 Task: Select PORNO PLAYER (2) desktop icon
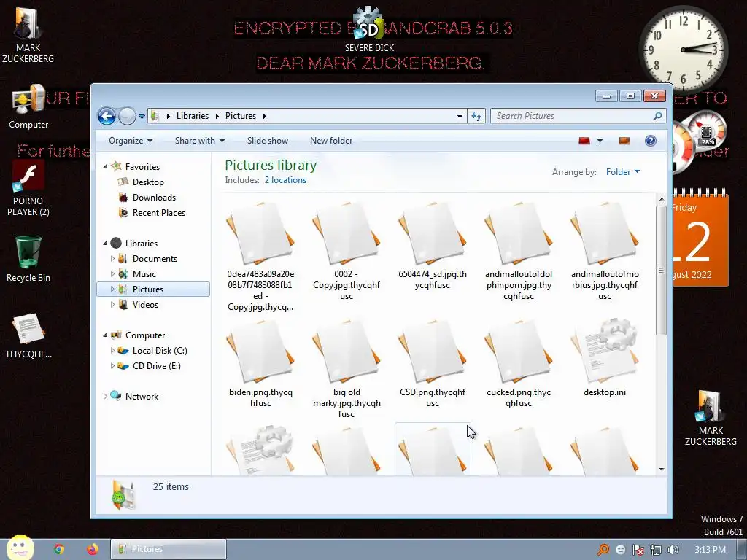28,189
